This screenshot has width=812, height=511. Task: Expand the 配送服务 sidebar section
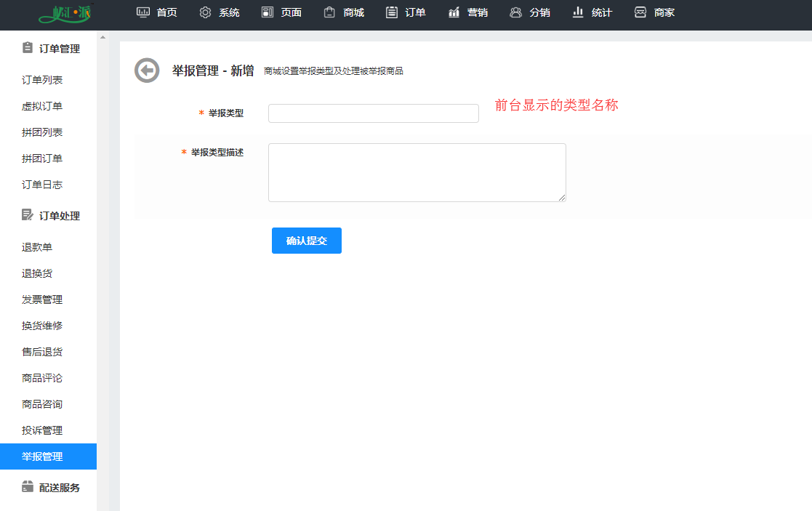click(x=50, y=488)
